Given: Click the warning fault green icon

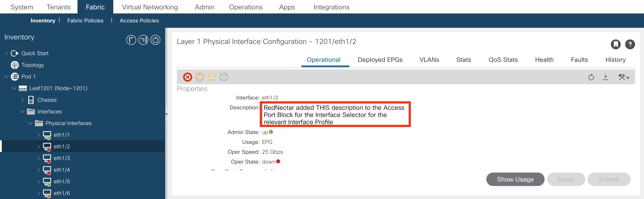Looking at the screenshot, I should tap(224, 77).
